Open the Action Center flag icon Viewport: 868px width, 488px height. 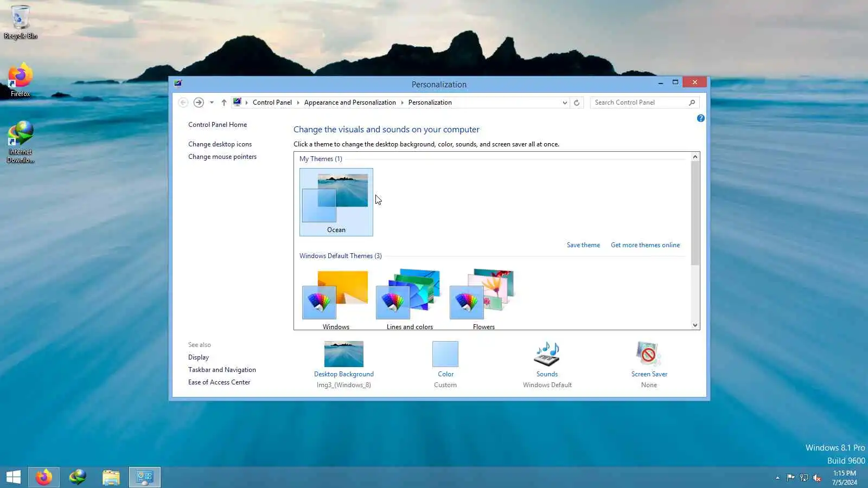click(790, 478)
